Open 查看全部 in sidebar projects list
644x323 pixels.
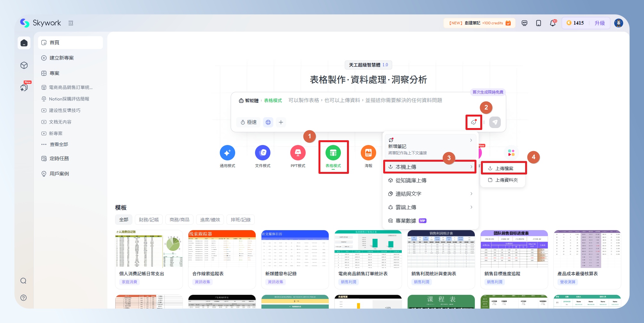[59, 144]
